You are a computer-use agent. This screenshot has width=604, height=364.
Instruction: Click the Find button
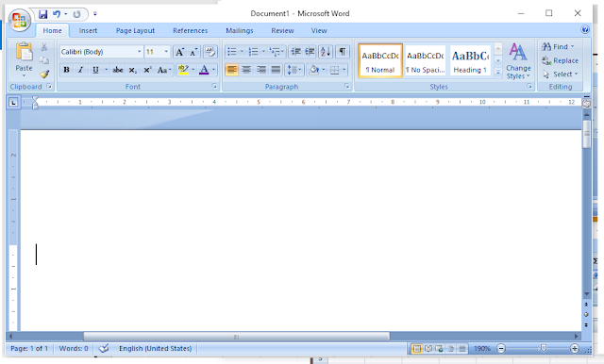[558, 46]
